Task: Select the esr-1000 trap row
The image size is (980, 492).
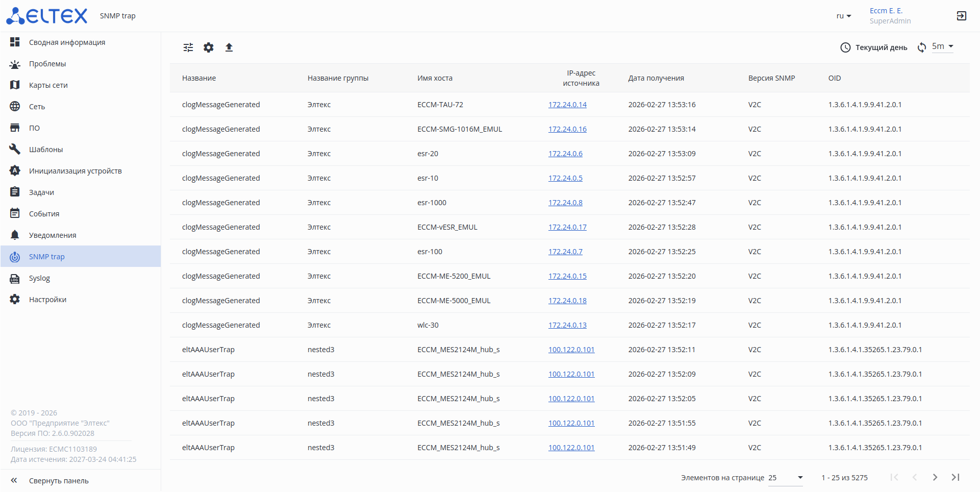Action: [x=432, y=203]
